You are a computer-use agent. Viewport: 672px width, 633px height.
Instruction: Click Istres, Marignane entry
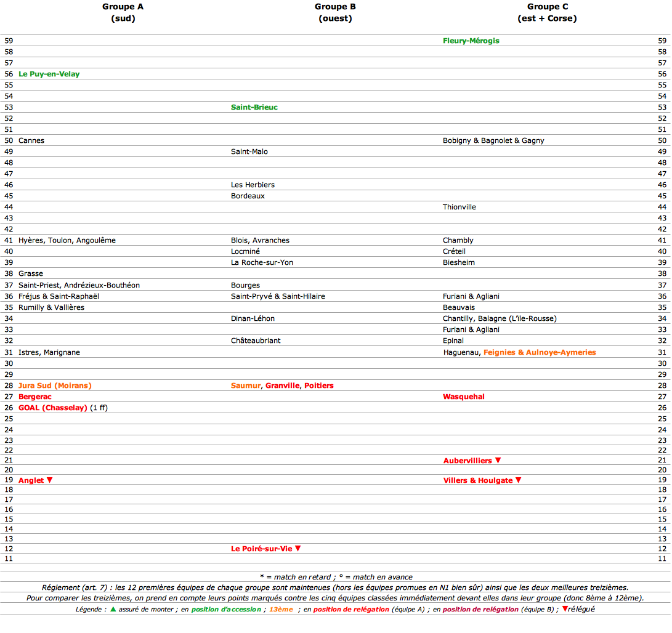coord(49,352)
